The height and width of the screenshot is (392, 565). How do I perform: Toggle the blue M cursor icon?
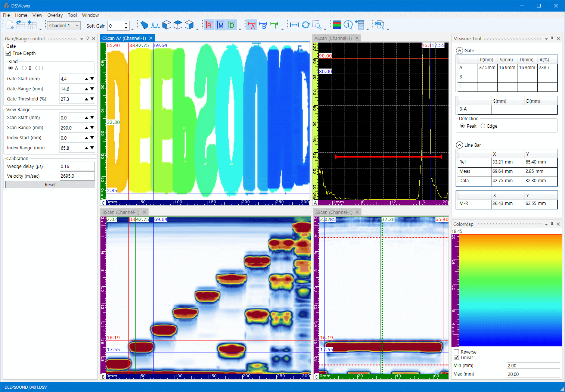[220, 25]
